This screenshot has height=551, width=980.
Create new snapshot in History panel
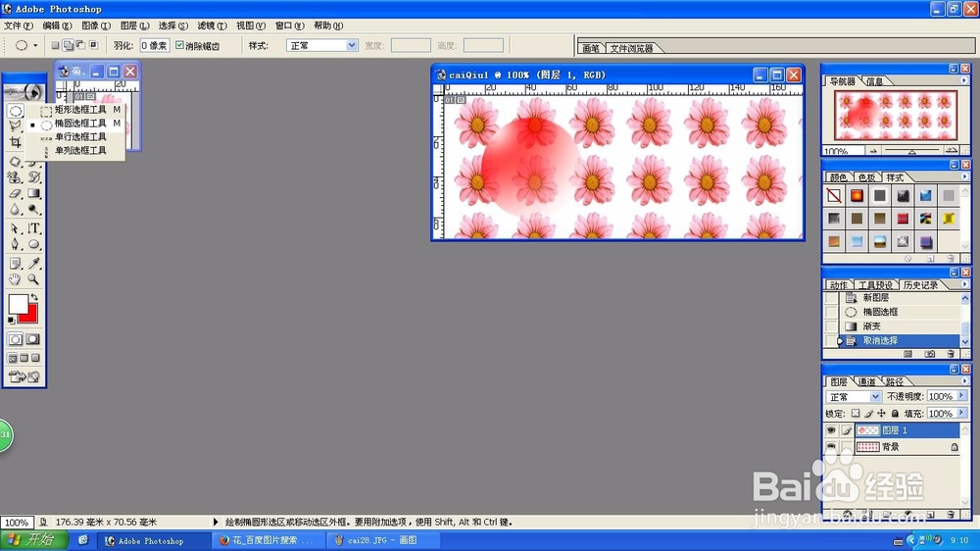point(930,354)
